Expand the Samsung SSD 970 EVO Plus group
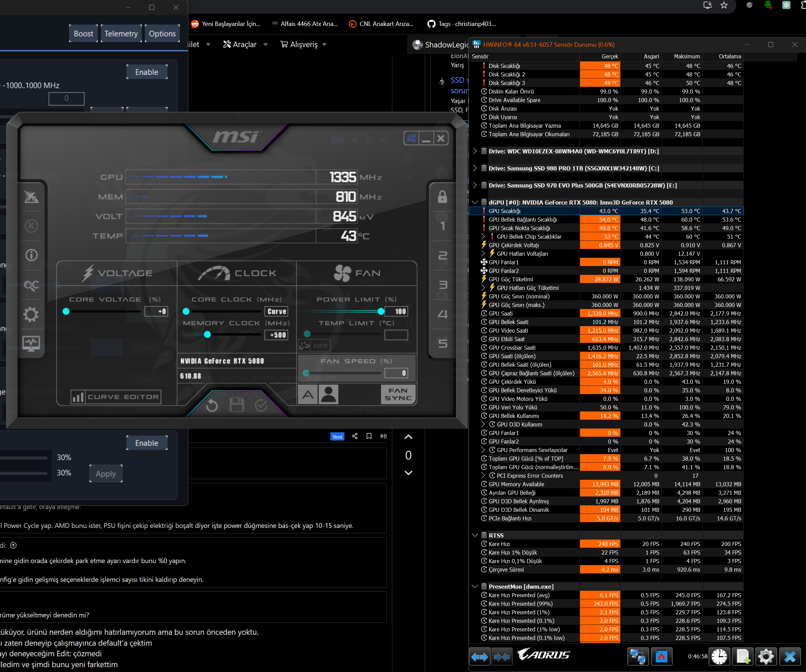The height and width of the screenshot is (672, 806). pos(475,185)
